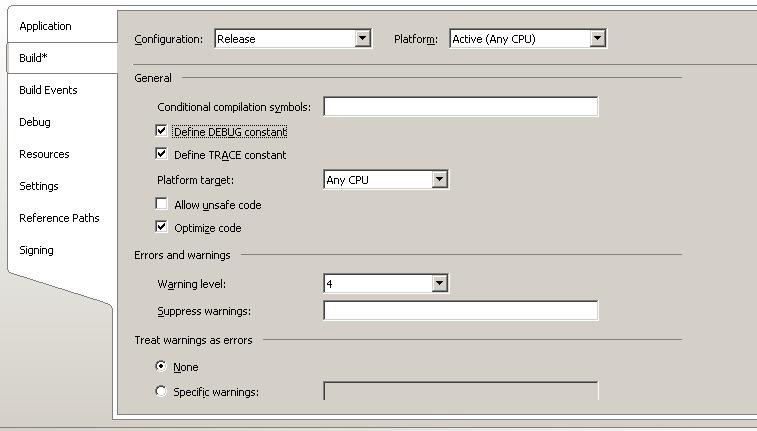Viewport: 757px width, 431px height.
Task: Click the Platform target label
Action: click(196, 181)
